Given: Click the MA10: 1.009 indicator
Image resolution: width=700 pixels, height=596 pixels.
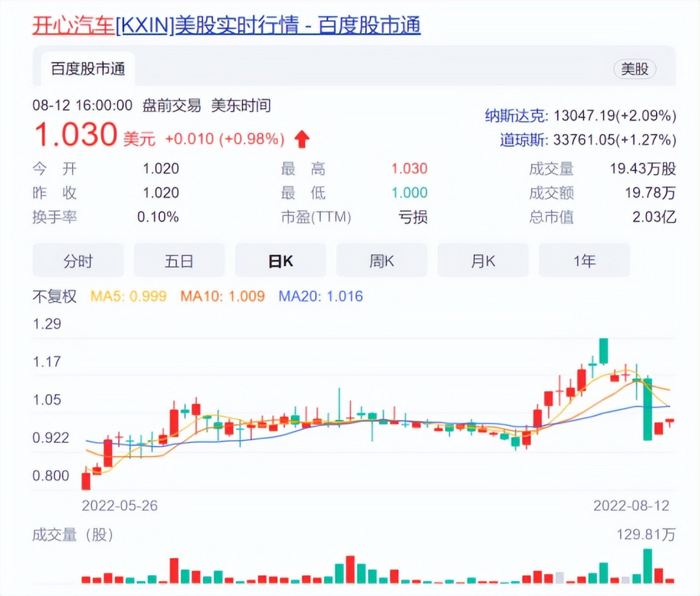Looking at the screenshot, I should pyautogui.click(x=223, y=296).
